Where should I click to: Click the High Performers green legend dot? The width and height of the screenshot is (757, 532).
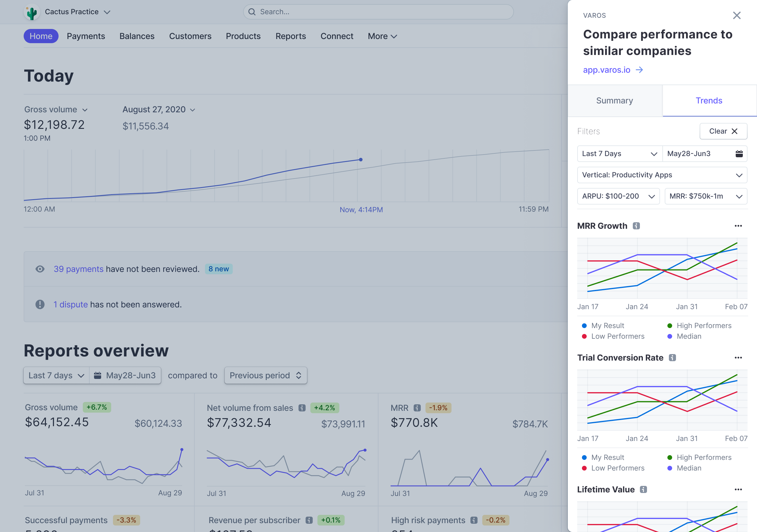pyautogui.click(x=670, y=326)
